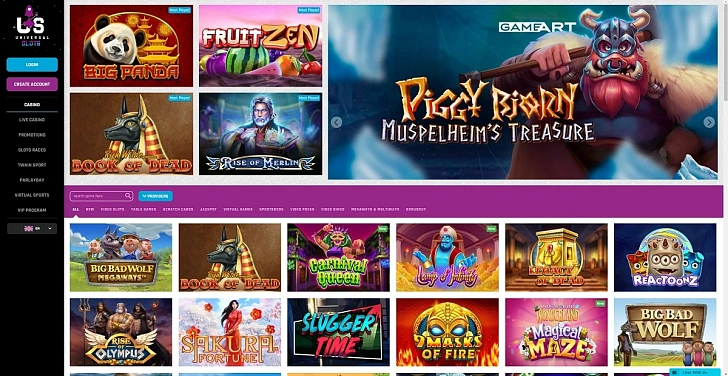
Task: Open the Reactoonz game tile
Action: click(x=665, y=258)
